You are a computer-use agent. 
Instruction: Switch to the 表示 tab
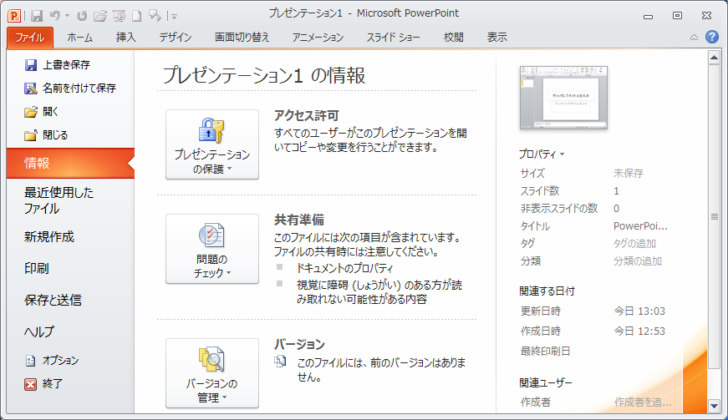pyautogui.click(x=497, y=38)
